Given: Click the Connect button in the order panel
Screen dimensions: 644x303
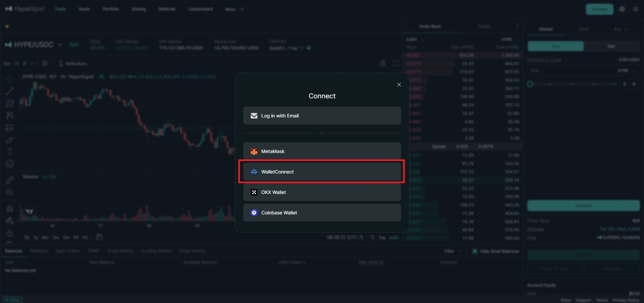Looking at the screenshot, I should click(x=583, y=205).
